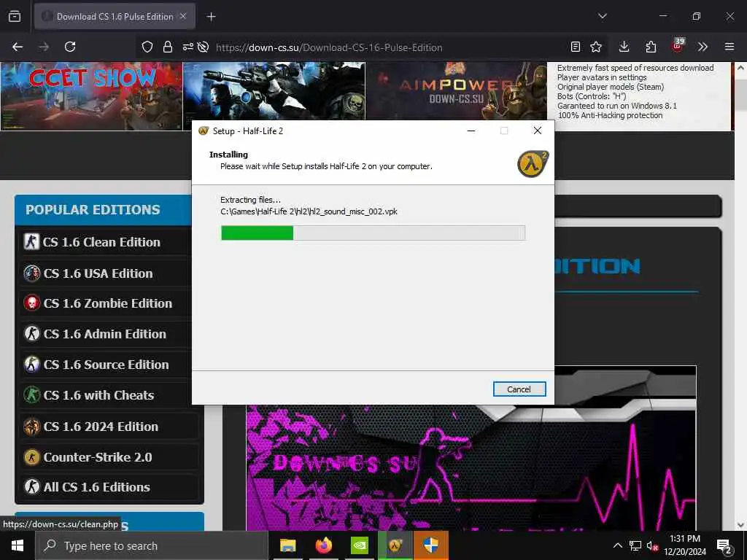Click the extracting file path text
The width and height of the screenshot is (747, 560).
(309, 211)
